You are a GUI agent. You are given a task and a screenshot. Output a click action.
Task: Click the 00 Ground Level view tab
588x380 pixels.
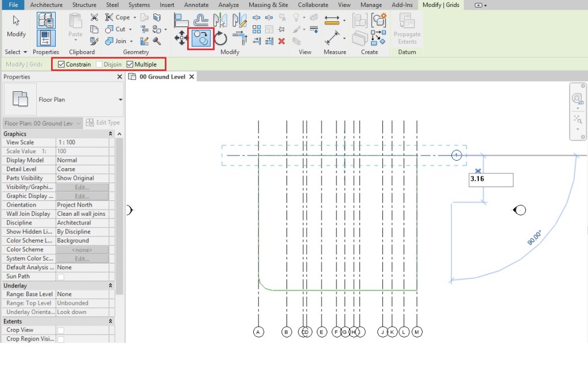162,76
